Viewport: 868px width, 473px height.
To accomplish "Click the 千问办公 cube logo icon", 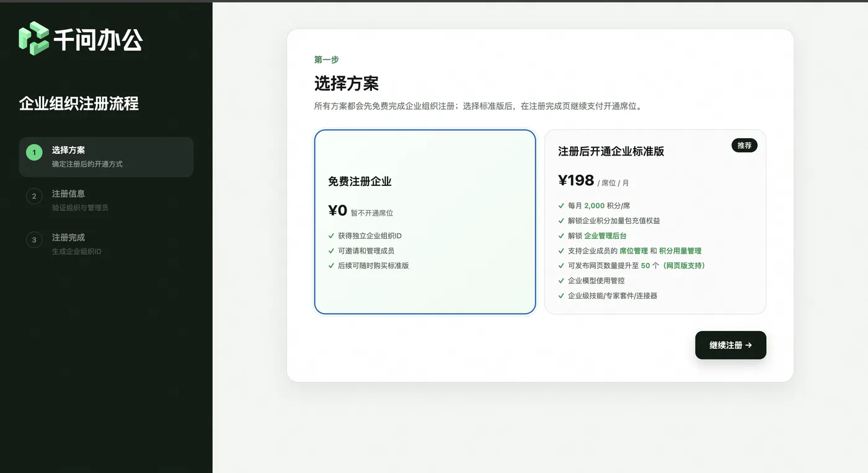I will [33, 38].
